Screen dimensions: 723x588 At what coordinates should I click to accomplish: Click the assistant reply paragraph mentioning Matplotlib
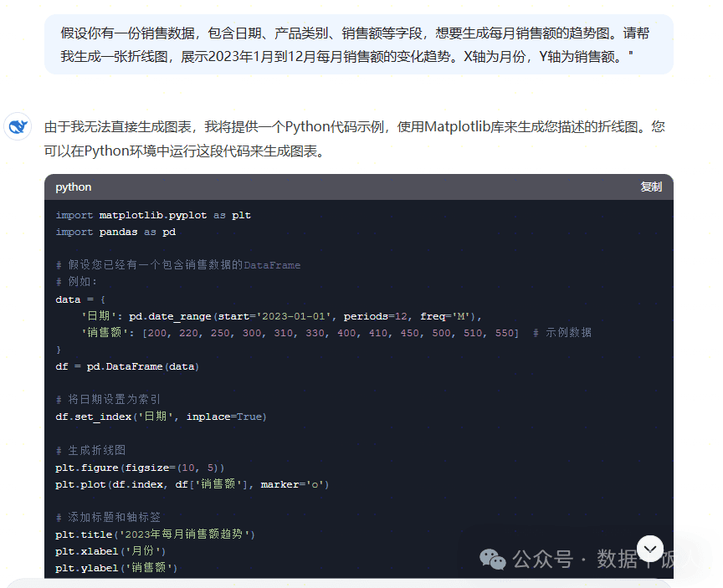354,139
